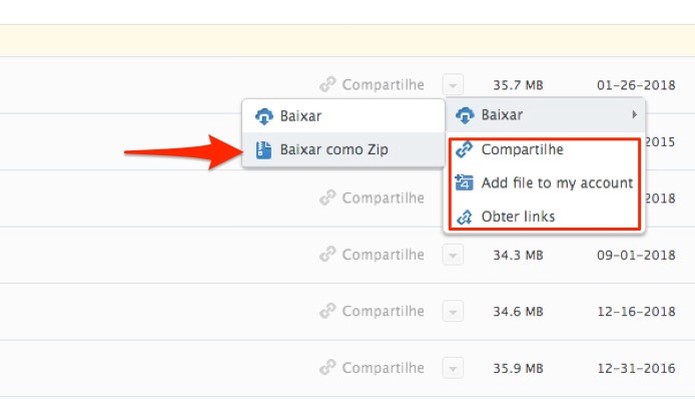
Task: Click link icon on the 35.7 MB row
Action: tap(328, 84)
